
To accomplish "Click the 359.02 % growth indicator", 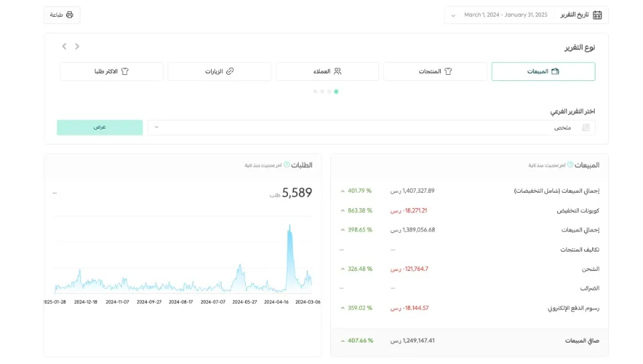I will [356, 308].
